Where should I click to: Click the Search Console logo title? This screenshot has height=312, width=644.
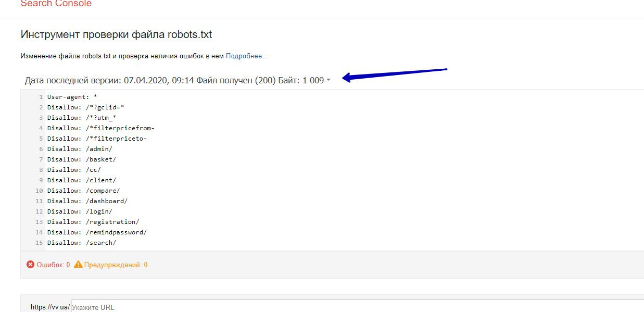(x=56, y=4)
